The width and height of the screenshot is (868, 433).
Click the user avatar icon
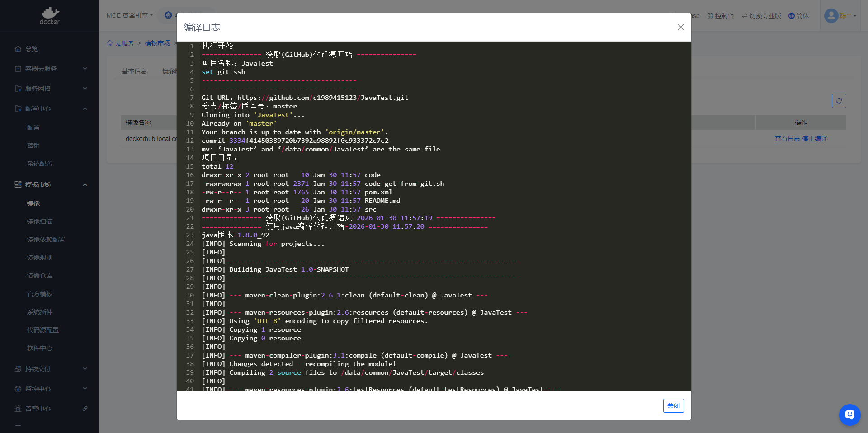(x=831, y=16)
